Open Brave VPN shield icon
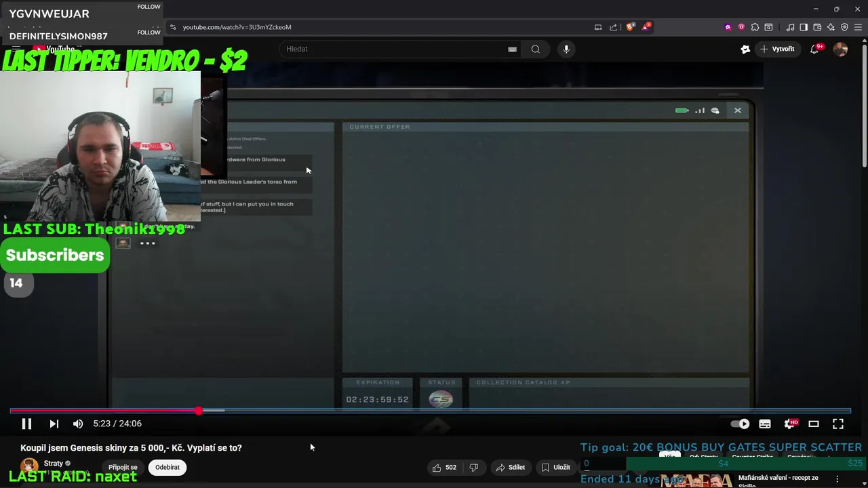 tap(844, 27)
